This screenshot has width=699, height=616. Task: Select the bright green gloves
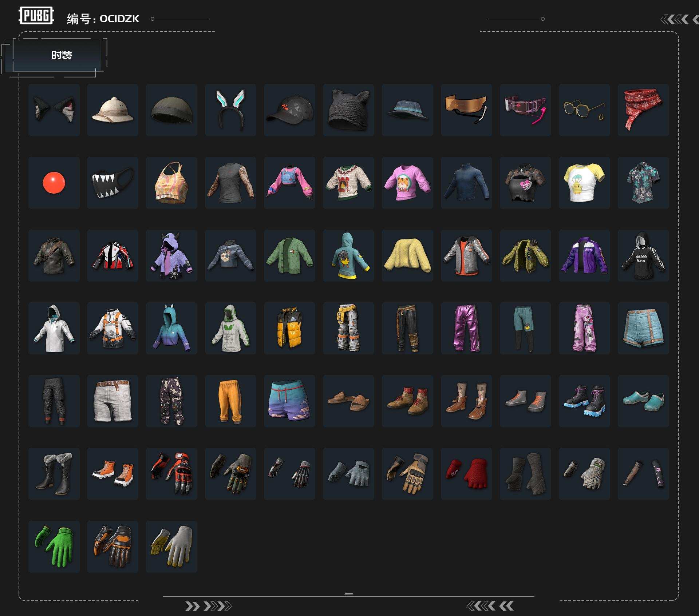(54, 547)
